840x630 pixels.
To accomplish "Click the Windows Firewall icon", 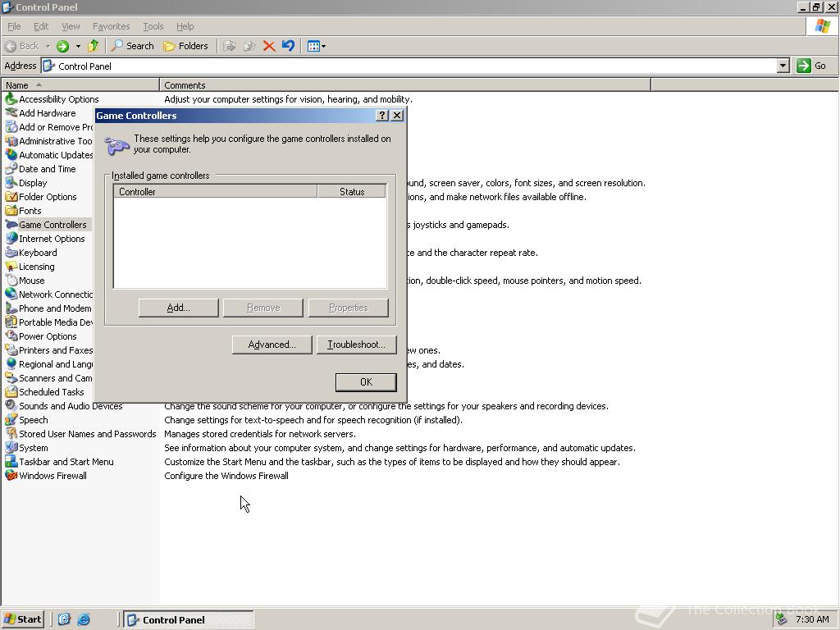I will (11, 475).
